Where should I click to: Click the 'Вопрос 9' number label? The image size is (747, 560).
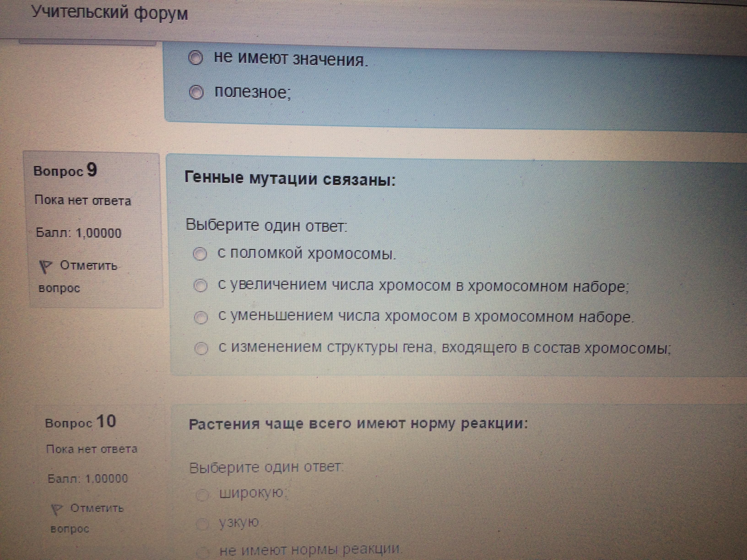[x=65, y=170]
